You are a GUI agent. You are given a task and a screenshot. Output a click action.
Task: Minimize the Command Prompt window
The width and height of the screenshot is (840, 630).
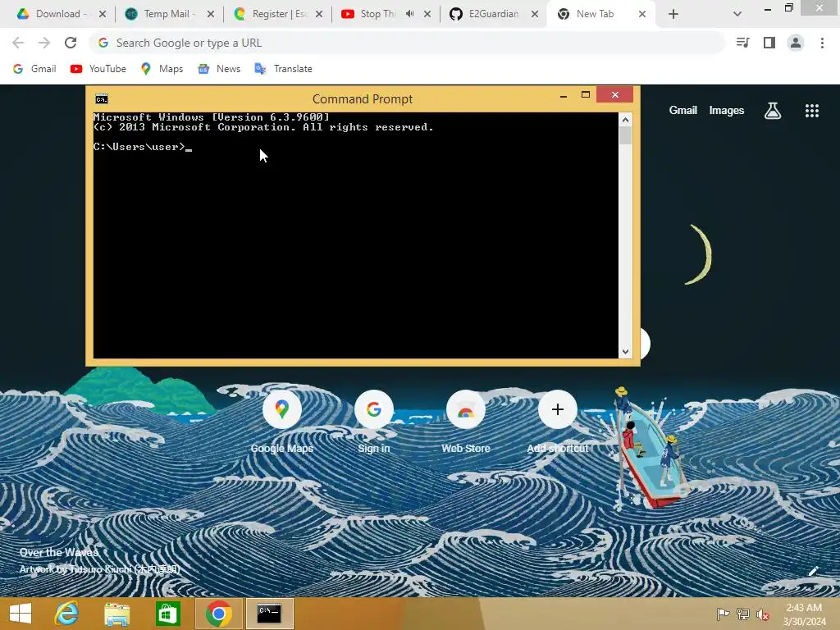point(563,95)
